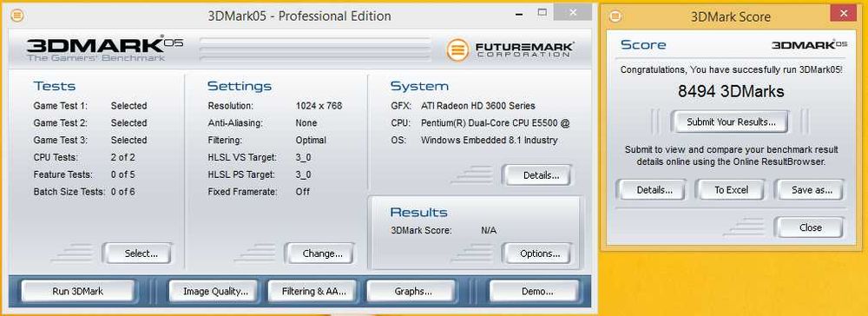Viewport: 868px width, 316px height.
Task: Click the CPU Tests 2 of 2 value
Action: (x=123, y=157)
